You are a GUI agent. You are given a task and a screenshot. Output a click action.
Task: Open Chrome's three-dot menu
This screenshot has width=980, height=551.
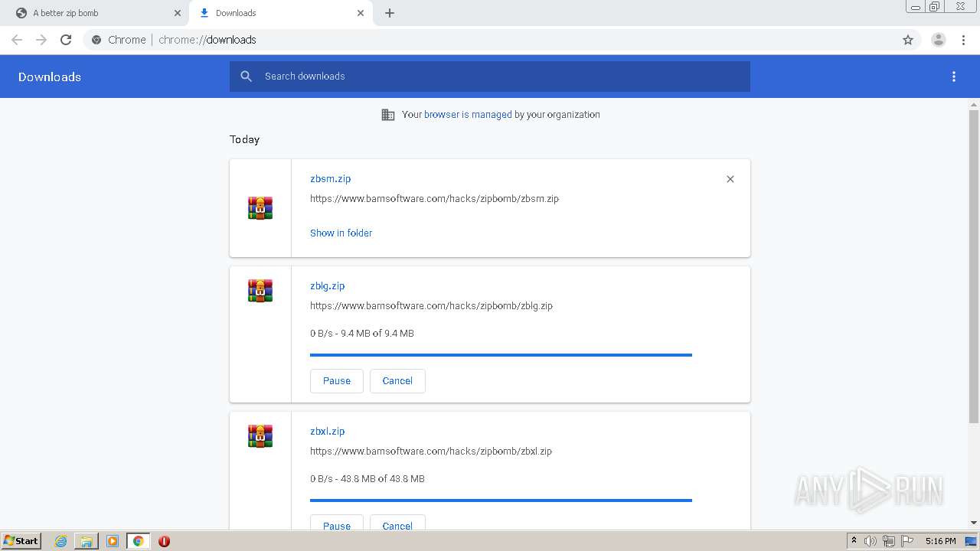964,40
